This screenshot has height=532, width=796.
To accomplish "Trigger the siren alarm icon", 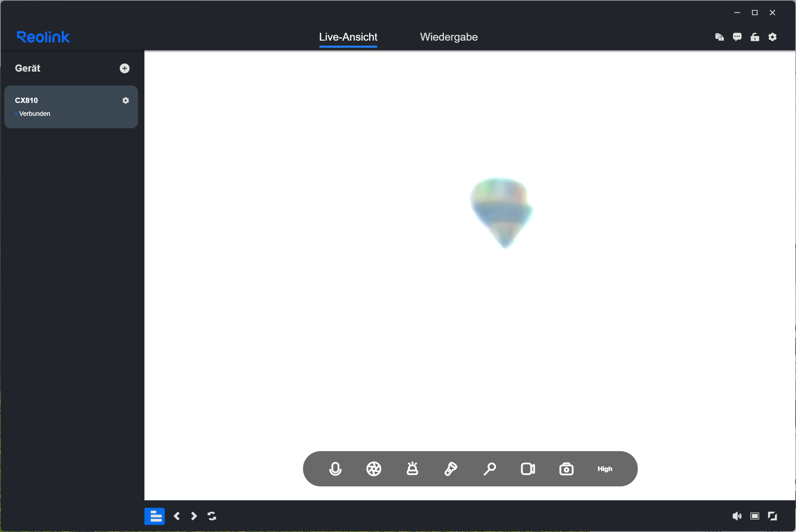I will [412, 469].
